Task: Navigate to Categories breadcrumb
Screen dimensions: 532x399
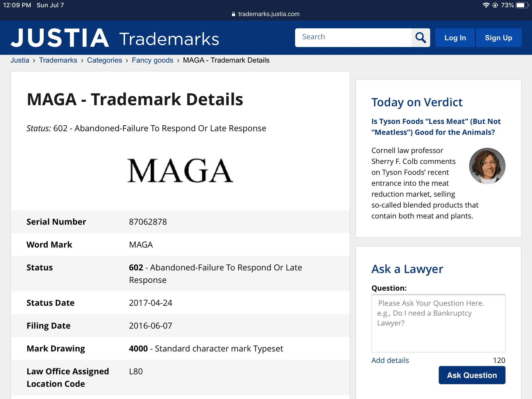Action: pyautogui.click(x=104, y=60)
